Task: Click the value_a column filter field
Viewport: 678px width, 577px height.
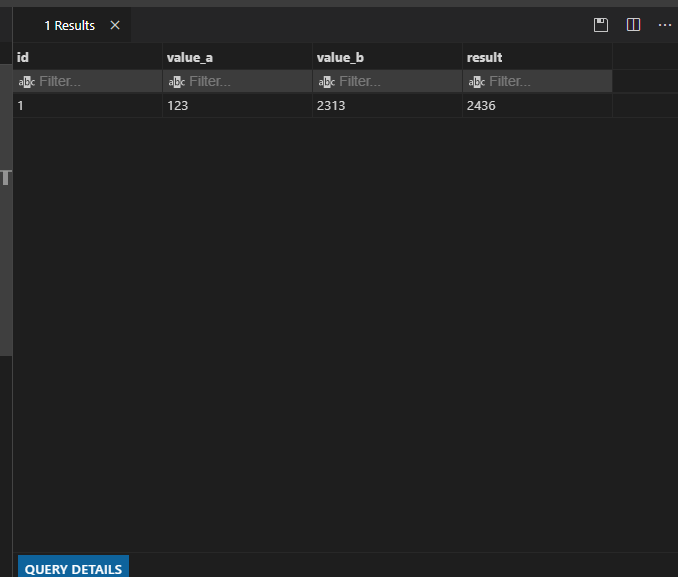Action: coord(237,81)
